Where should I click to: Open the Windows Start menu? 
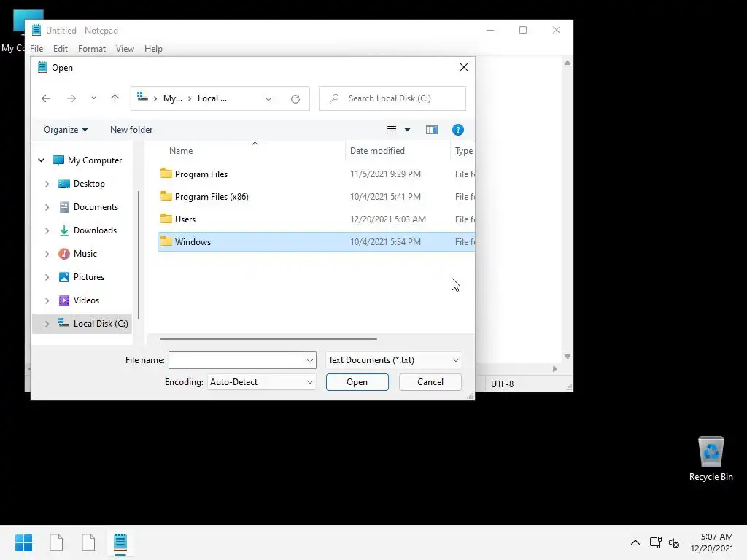click(x=23, y=542)
